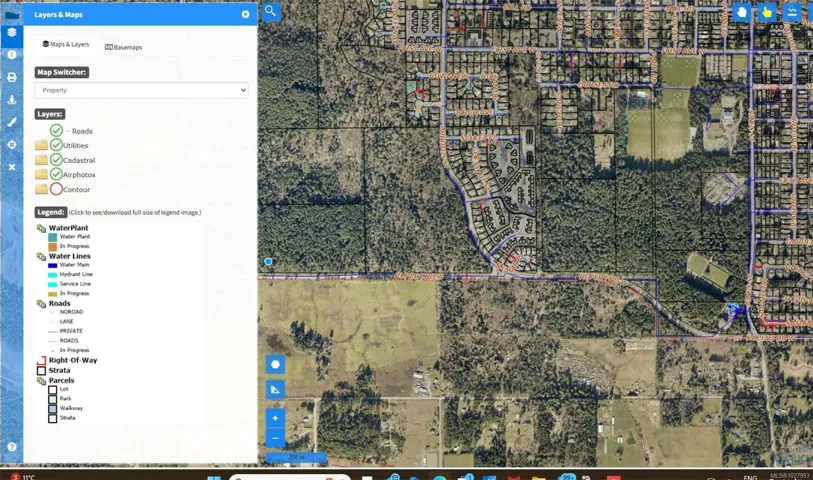
Task: Toggle the Roads layer checkbox
Action: click(56, 131)
